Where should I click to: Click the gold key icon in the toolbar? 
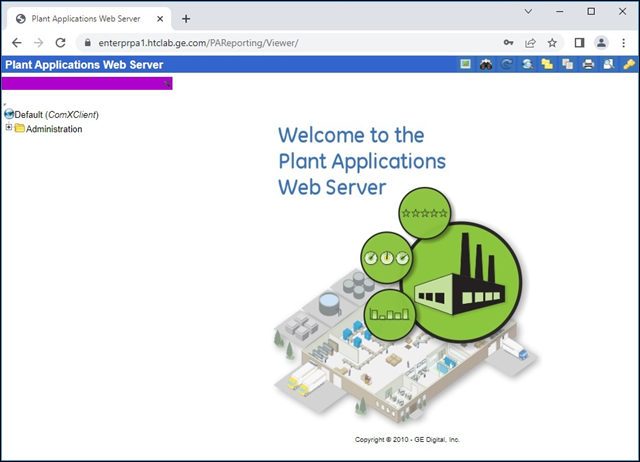[x=629, y=64]
